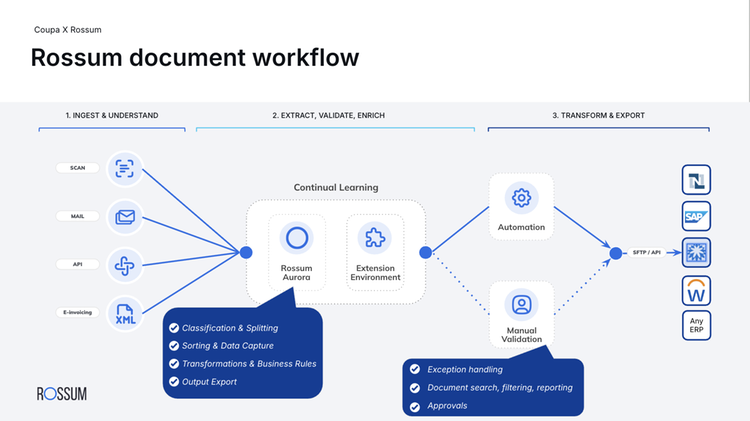Select the NetSuite ERP logo
This screenshot has height=421, width=750.
(696, 180)
